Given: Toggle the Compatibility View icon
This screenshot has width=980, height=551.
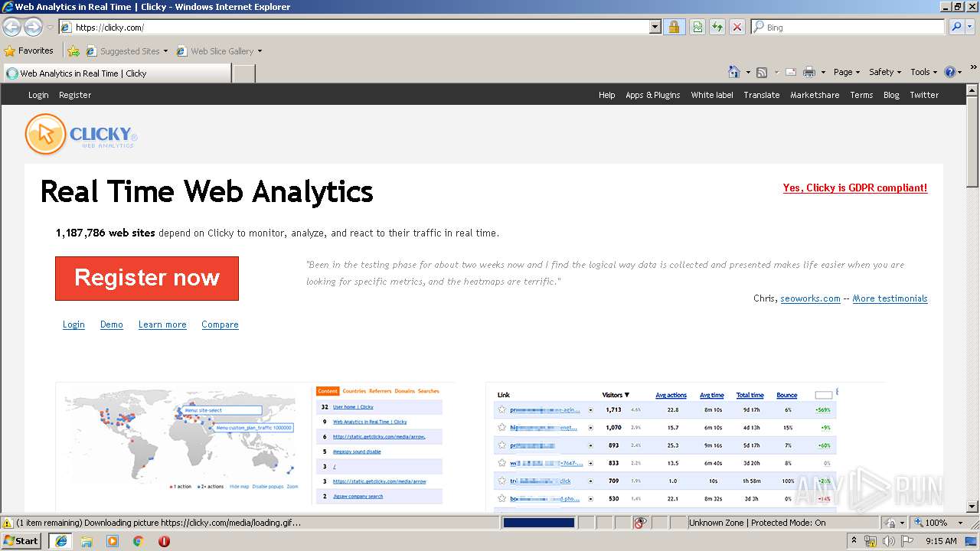Looking at the screenshot, I should [697, 27].
